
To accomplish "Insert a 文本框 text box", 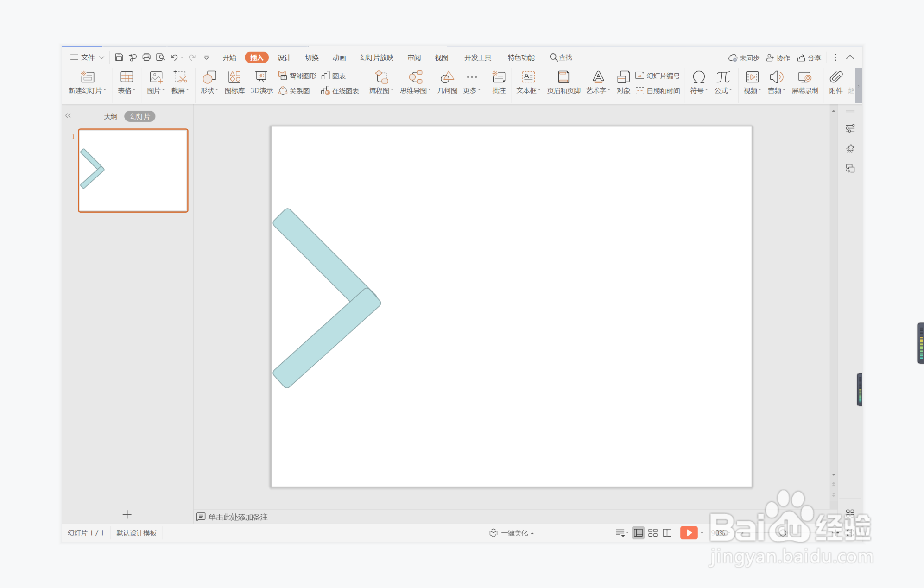I will tap(528, 82).
